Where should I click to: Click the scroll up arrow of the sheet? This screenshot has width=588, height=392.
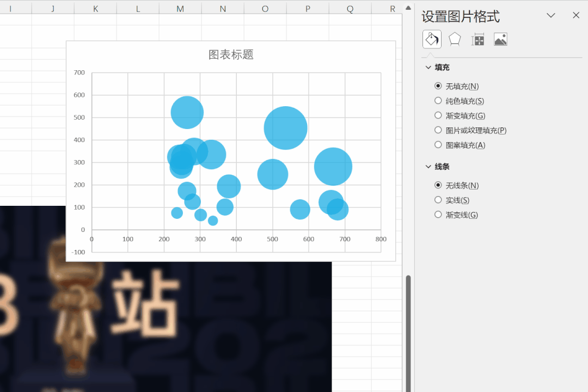(408, 8)
